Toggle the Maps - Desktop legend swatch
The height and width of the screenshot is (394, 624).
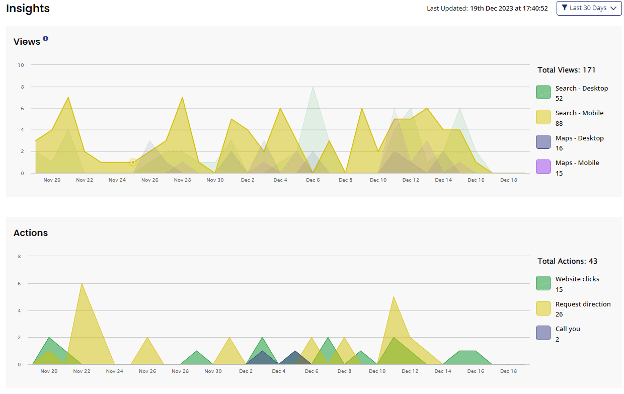click(543, 142)
